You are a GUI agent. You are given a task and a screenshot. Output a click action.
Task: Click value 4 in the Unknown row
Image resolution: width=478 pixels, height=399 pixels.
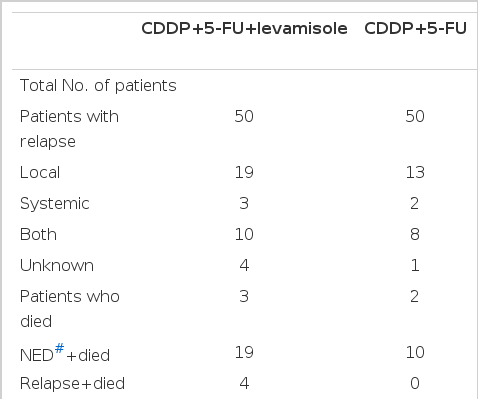click(x=244, y=266)
